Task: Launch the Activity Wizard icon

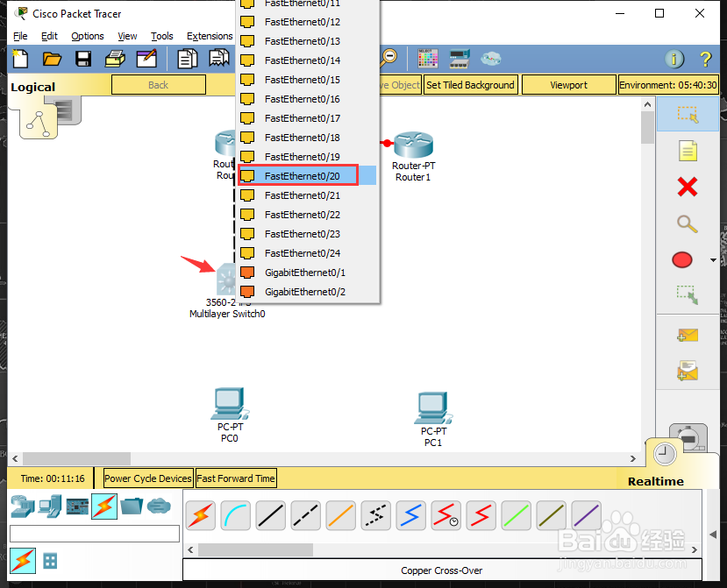Action: (146, 59)
